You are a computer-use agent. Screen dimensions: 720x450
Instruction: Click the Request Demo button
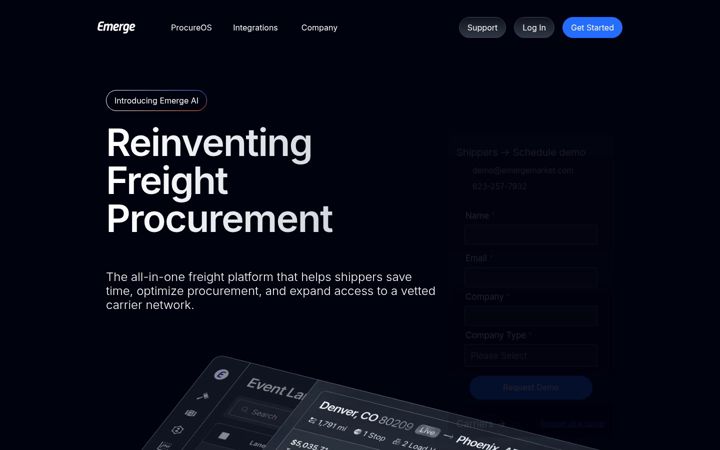coord(531,388)
